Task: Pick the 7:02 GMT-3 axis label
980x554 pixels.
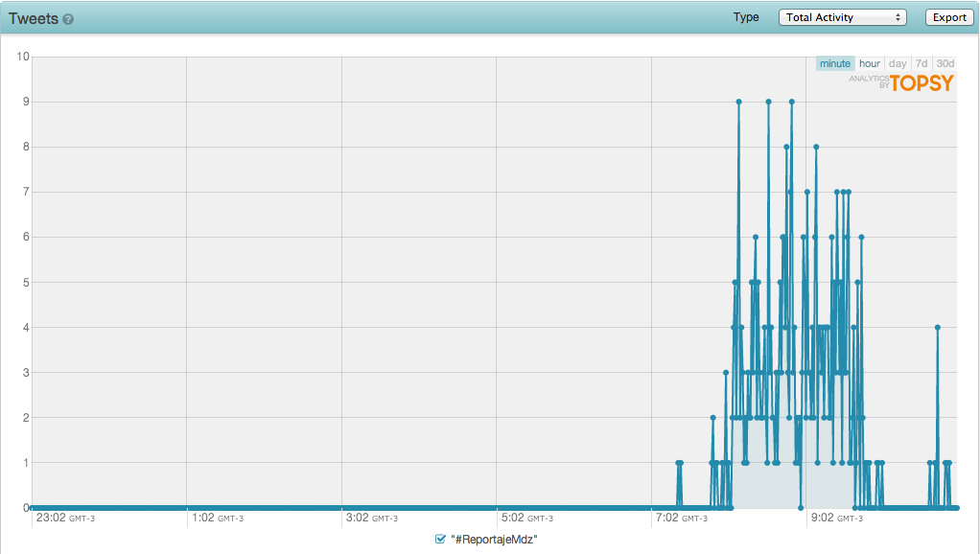Action: click(681, 518)
